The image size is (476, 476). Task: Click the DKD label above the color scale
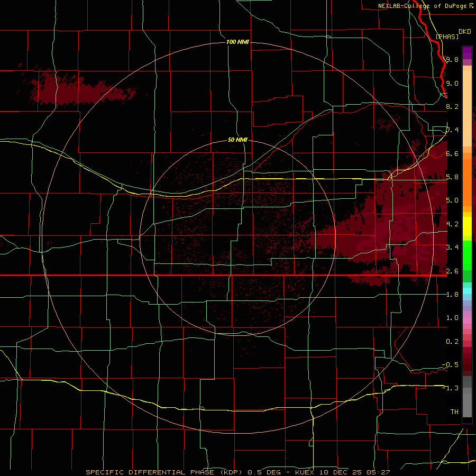(x=465, y=32)
